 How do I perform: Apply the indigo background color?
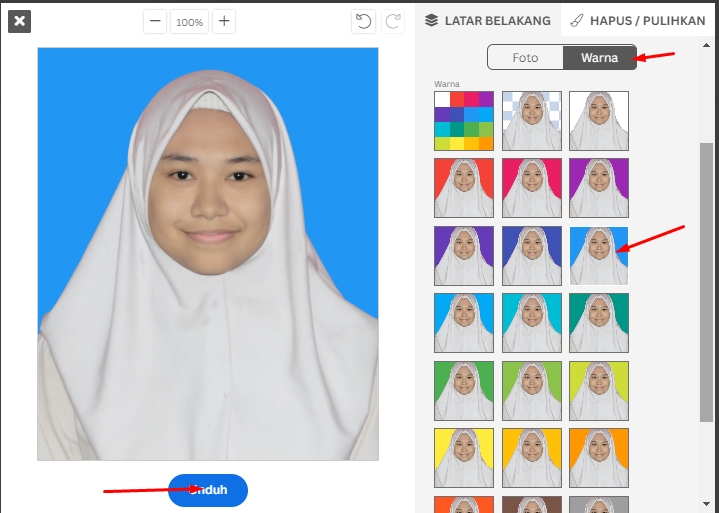pyautogui.click(x=532, y=256)
